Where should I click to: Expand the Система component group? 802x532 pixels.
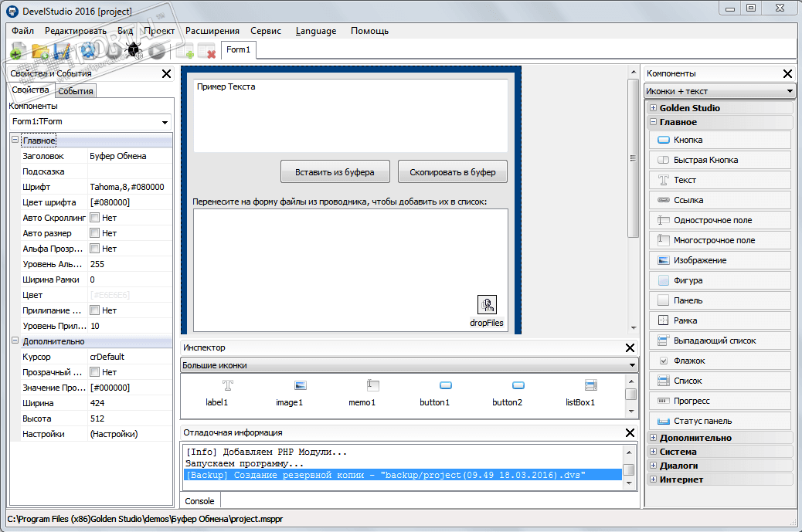[653, 451]
